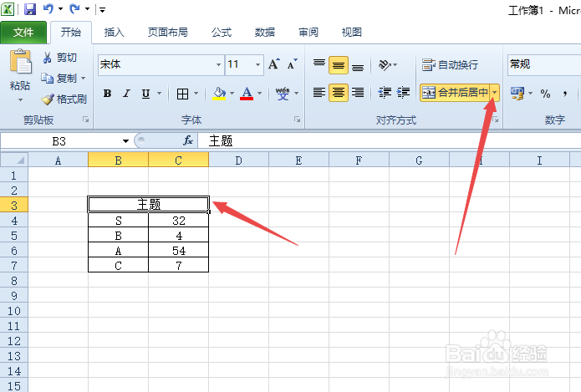Click the accounting number format icon
Image resolution: width=581 pixels, height=392 pixels.
pyautogui.click(x=517, y=93)
